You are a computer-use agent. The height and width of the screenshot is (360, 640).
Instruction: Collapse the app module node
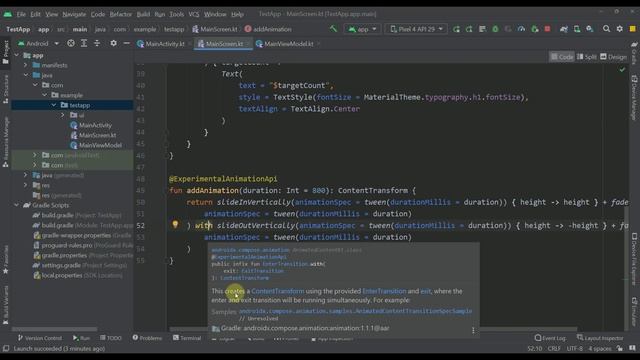click(x=17, y=55)
